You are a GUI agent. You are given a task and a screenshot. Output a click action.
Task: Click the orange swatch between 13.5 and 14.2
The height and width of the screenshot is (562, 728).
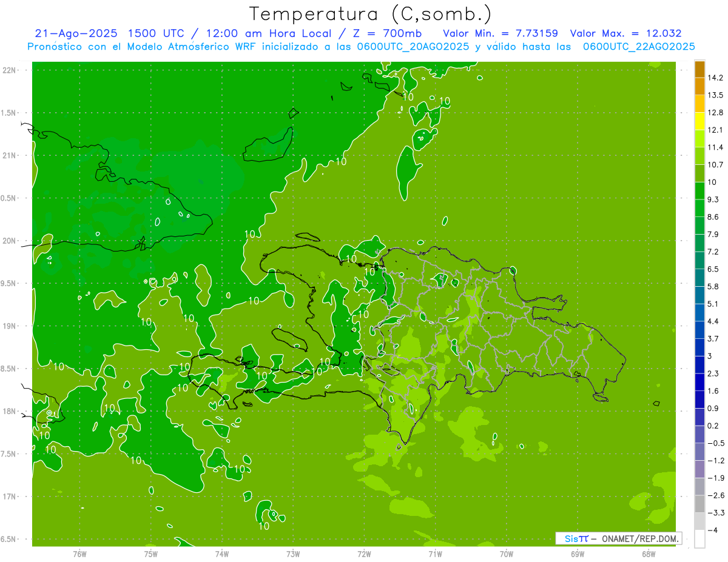tap(699, 87)
